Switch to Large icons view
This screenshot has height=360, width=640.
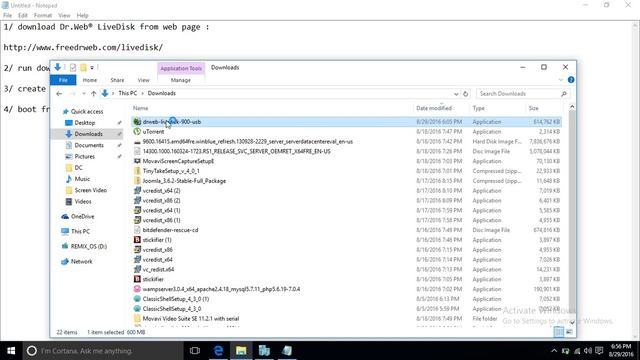[x=569, y=332]
